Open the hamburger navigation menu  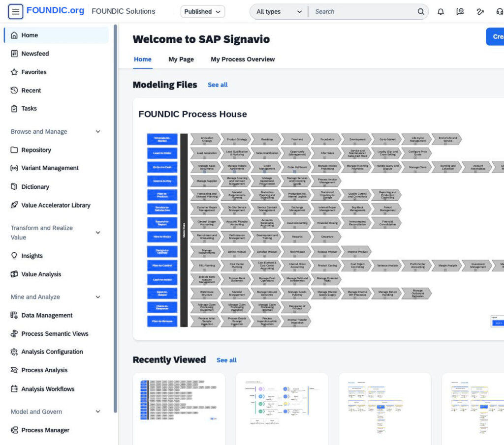click(15, 12)
